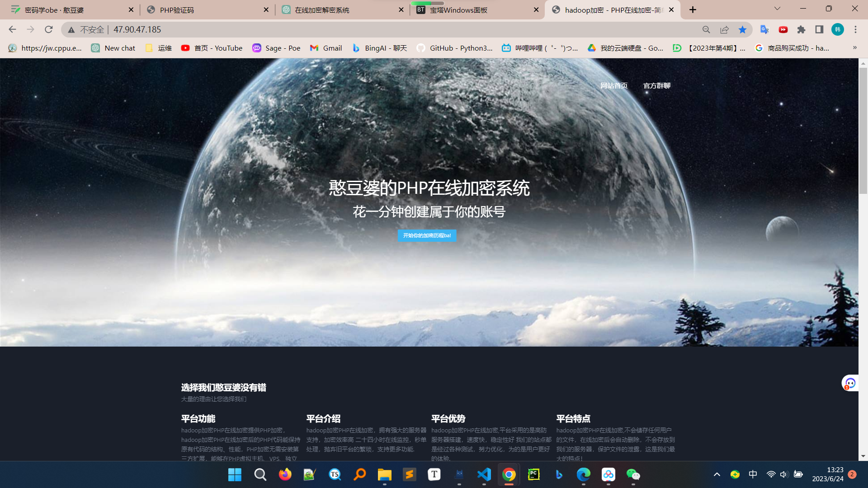Viewport: 868px width, 488px height.
Task: Open the share page icon in address bar
Action: pos(724,29)
